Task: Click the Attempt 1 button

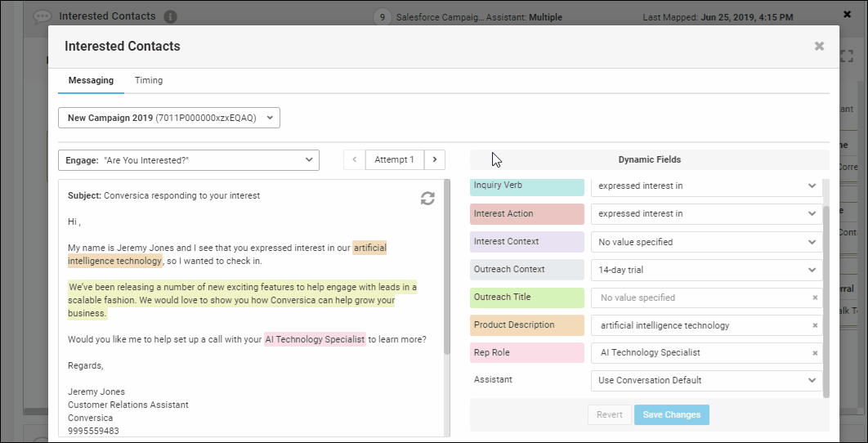Action: 394,159
